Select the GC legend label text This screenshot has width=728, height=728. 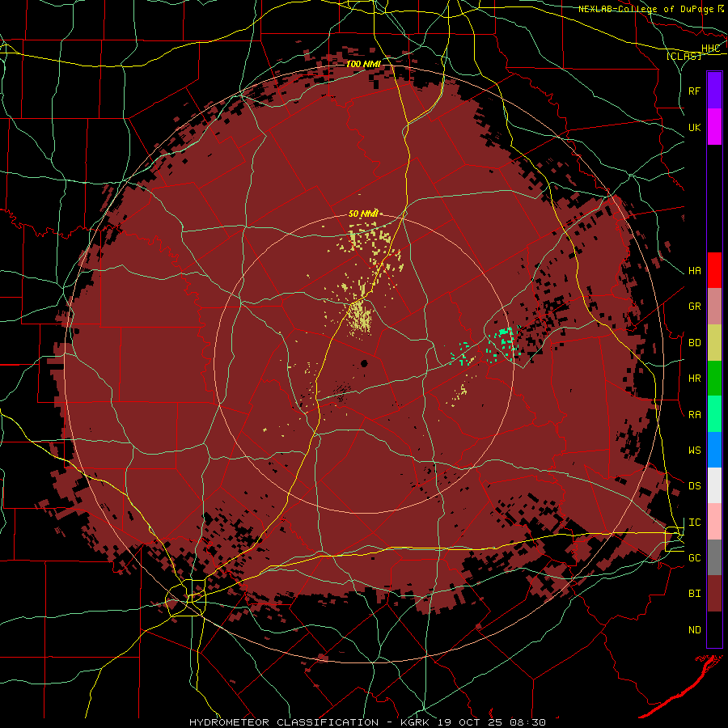coord(694,558)
